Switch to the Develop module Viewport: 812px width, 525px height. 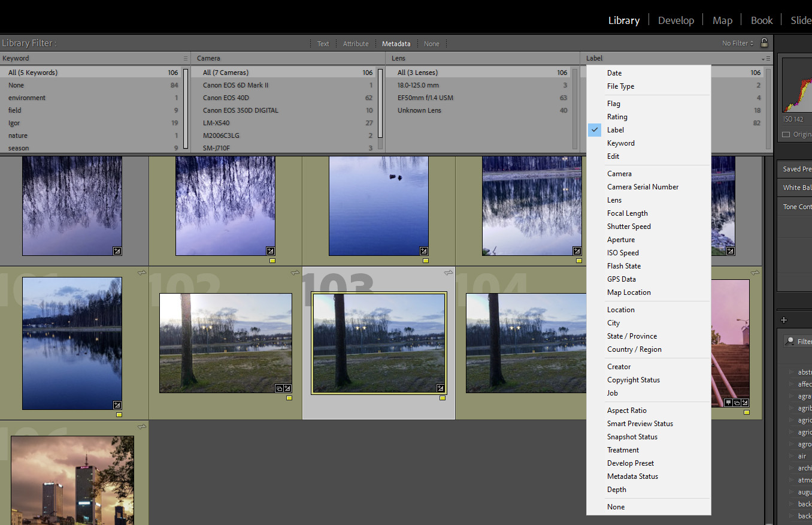tap(676, 20)
